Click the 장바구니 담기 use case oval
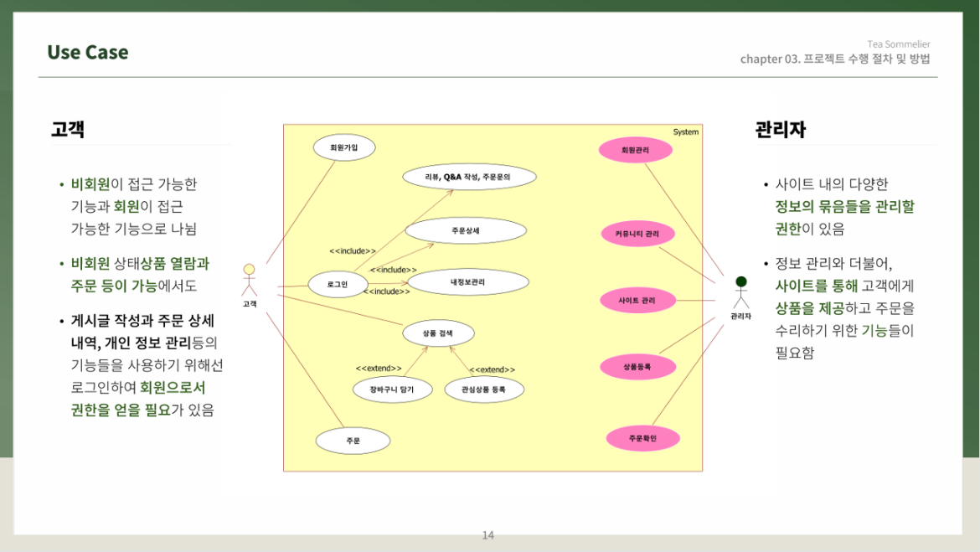The image size is (980, 552). pos(392,389)
